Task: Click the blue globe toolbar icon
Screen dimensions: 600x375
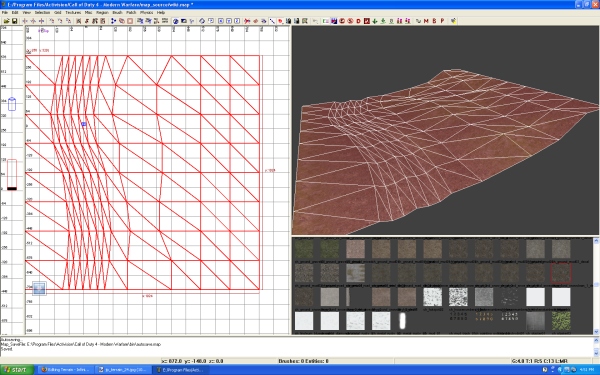Action: [x=175, y=21]
